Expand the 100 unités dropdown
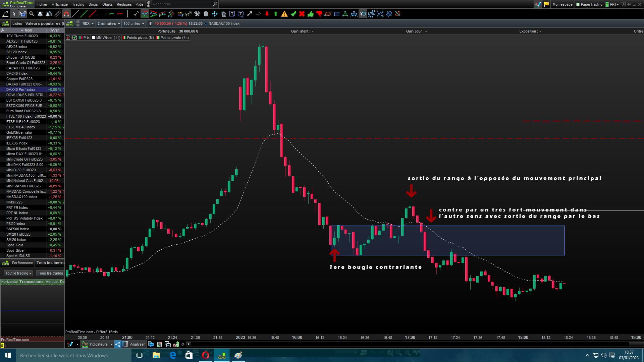644x362 pixels. [x=134, y=23]
